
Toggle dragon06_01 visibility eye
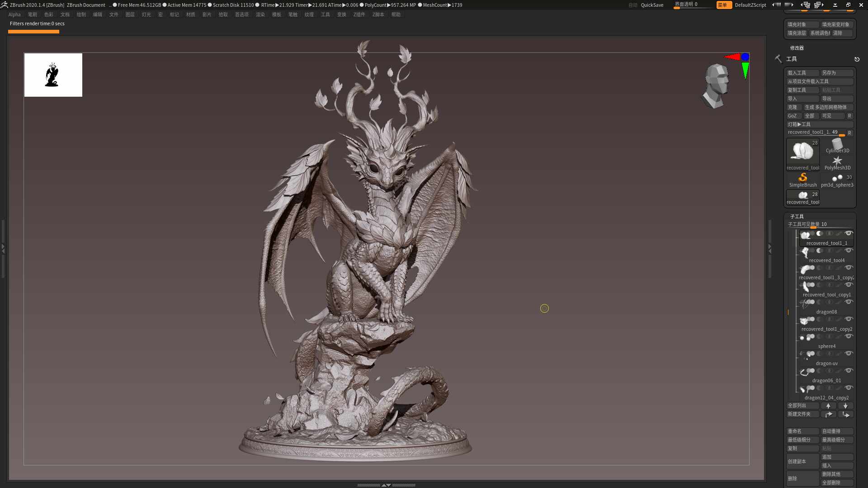pos(849,371)
